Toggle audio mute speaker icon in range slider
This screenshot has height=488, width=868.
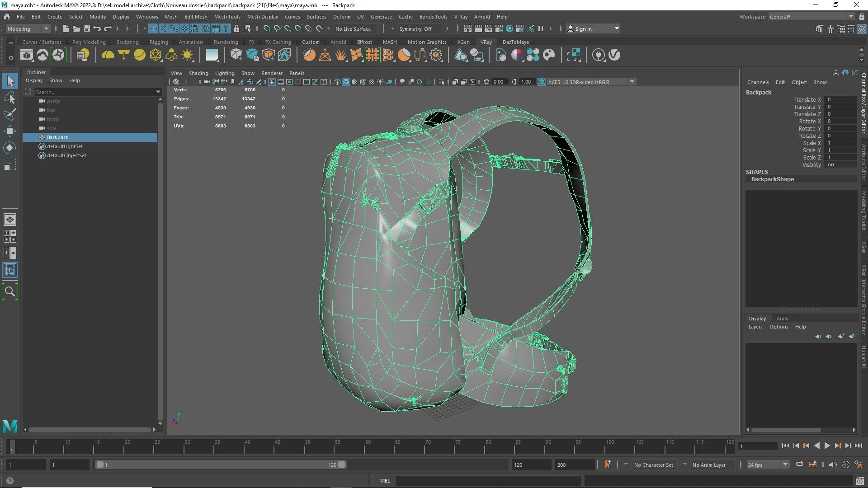[833, 465]
